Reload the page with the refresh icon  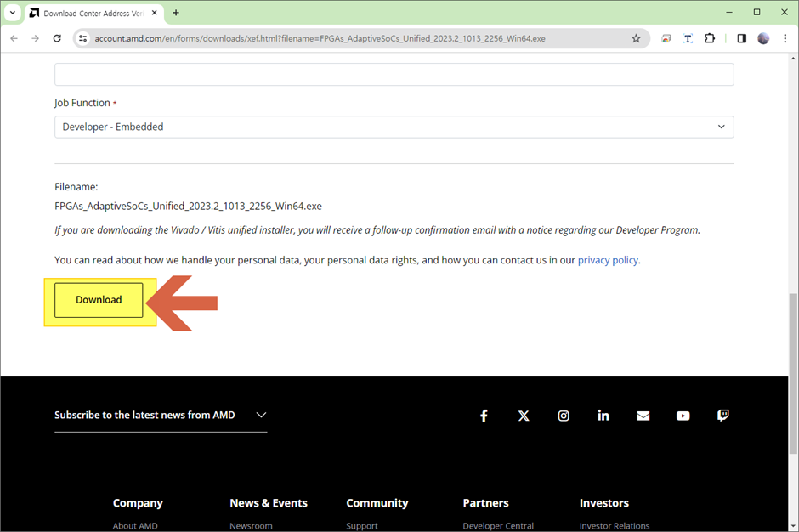click(57, 38)
